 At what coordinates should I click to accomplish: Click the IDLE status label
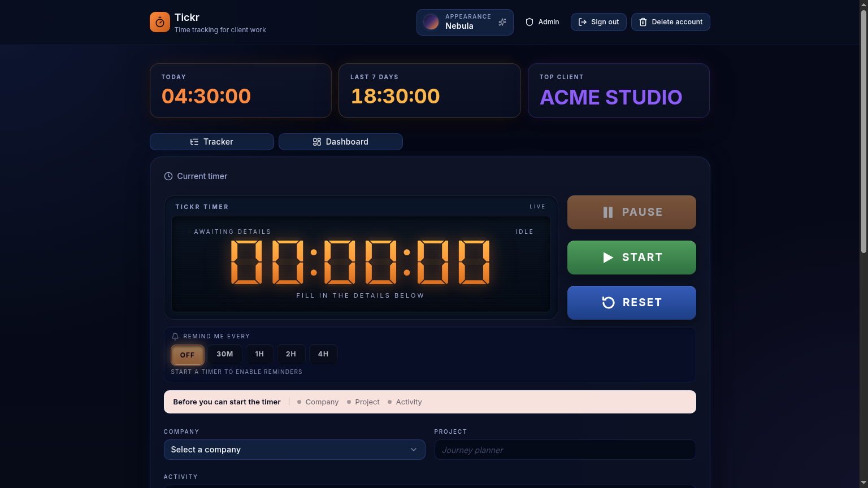525,232
